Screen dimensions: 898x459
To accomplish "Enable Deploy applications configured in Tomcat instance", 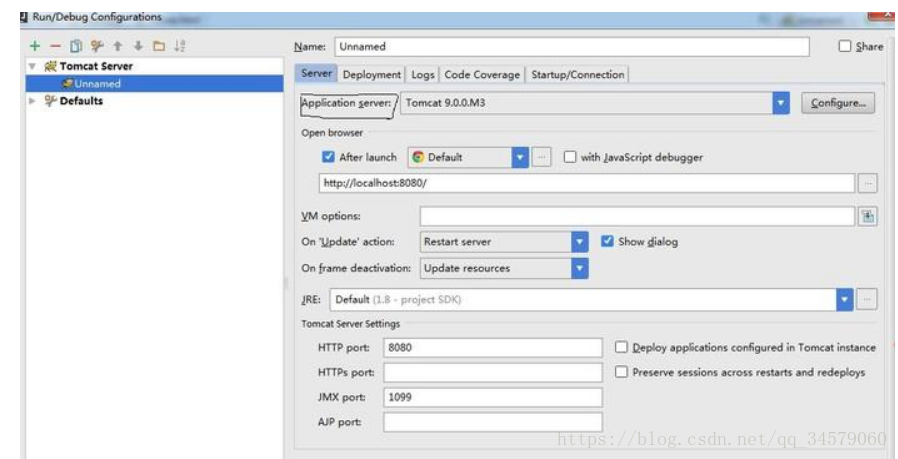I will 621,347.
